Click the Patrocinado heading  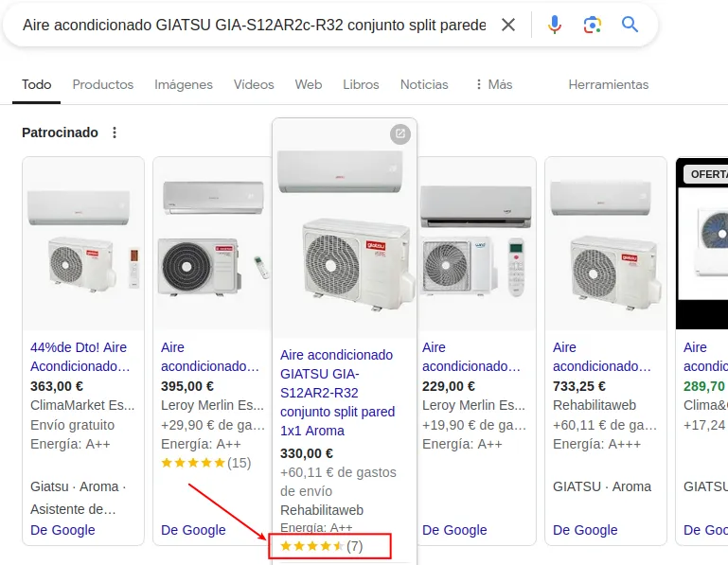[x=60, y=132]
